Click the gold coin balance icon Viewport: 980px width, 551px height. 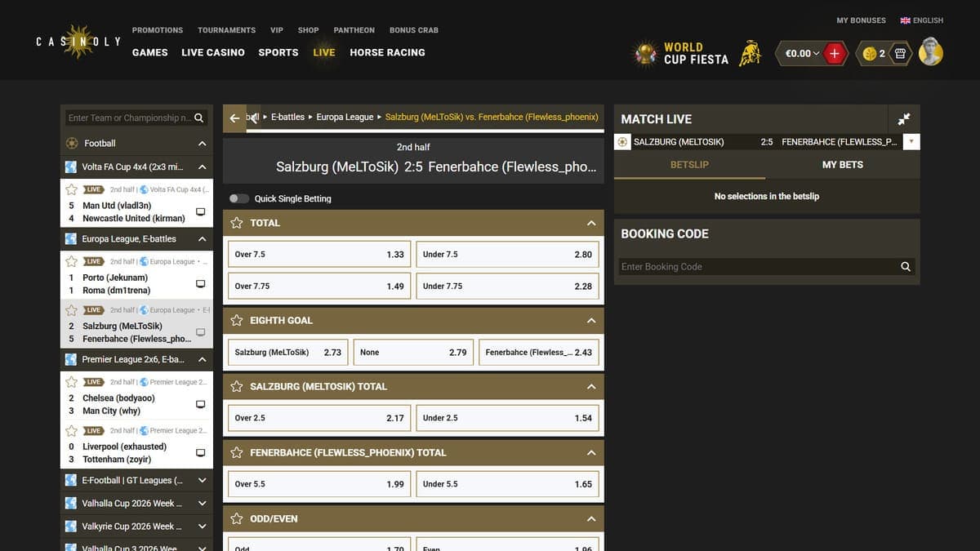pos(870,53)
